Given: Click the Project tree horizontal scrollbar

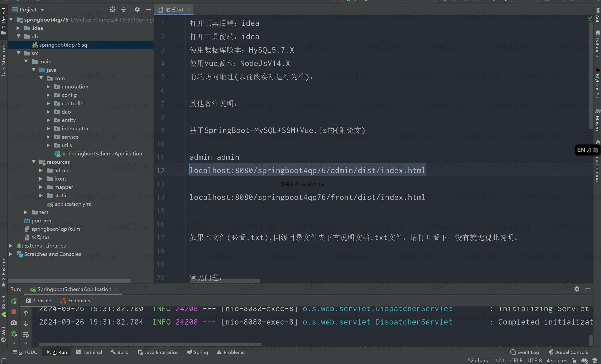Looking at the screenshot, I should 69,281.
